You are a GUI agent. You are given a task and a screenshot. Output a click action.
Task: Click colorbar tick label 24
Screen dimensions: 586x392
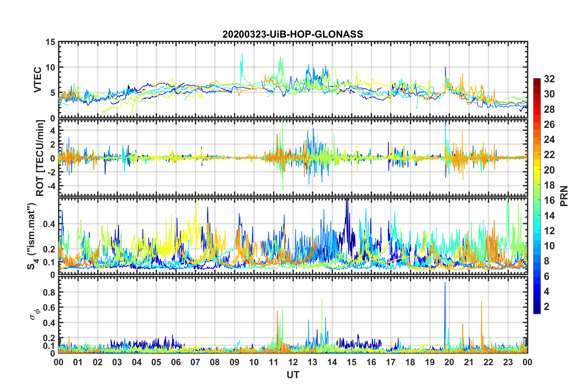coord(549,140)
